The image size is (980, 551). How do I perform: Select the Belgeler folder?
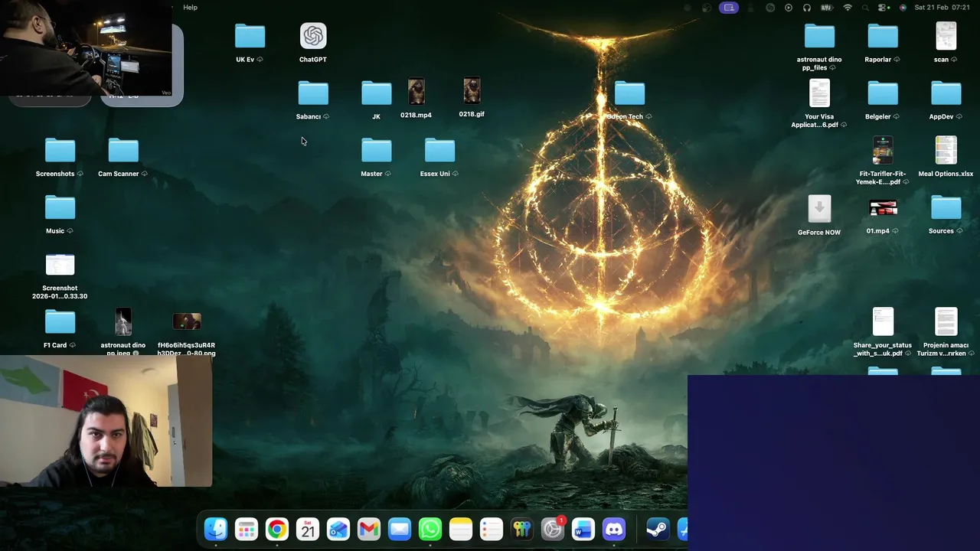tap(883, 93)
